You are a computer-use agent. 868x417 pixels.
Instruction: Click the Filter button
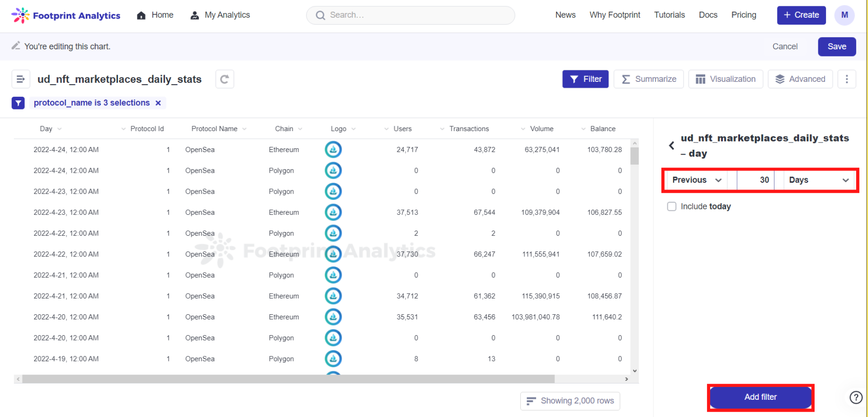[585, 79]
